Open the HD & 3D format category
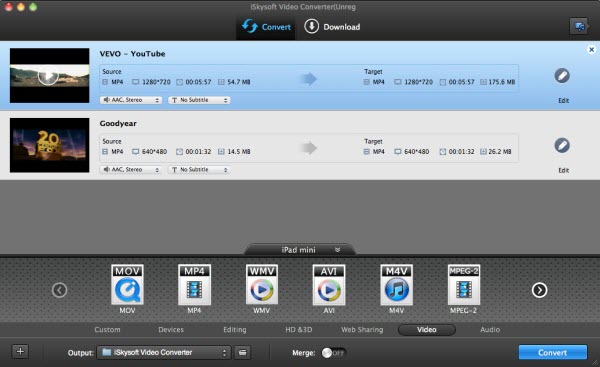This screenshot has height=367, width=600. (299, 329)
